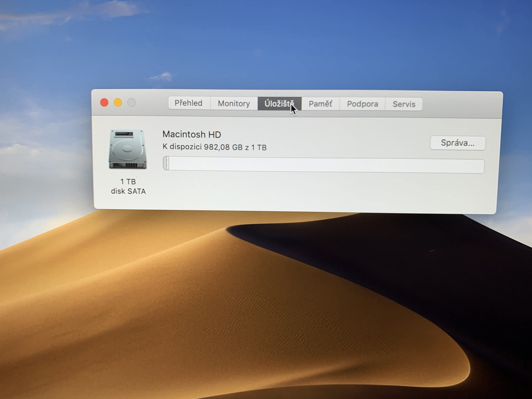The width and height of the screenshot is (532, 399).
Task: Click the 1 TB disk SATA label
Action: pos(128,186)
